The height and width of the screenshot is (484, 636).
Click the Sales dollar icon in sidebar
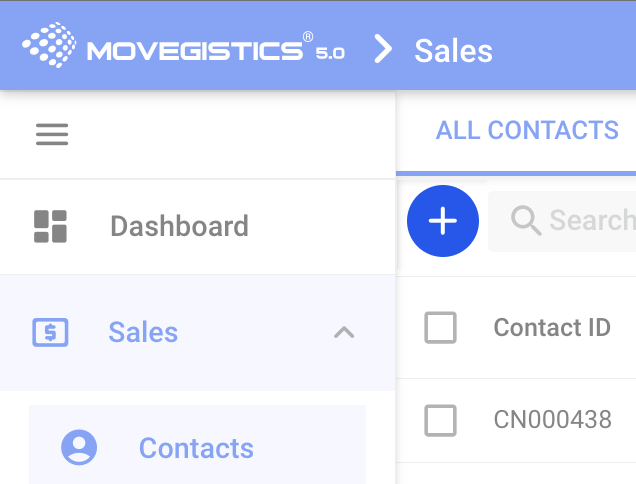pyautogui.click(x=51, y=332)
